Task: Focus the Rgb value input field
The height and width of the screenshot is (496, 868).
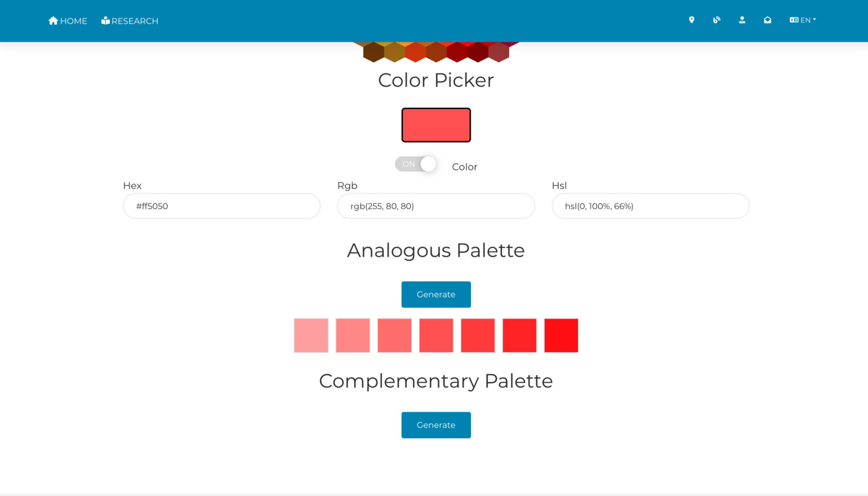Action: [436, 206]
